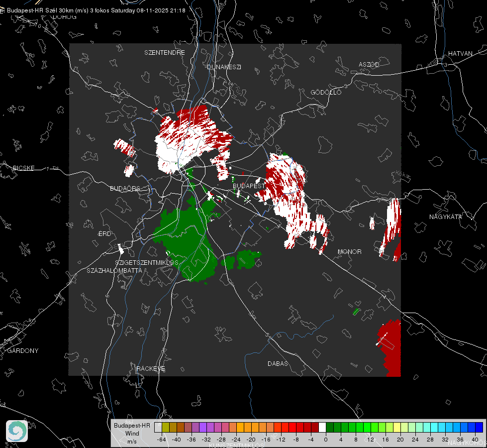The height and width of the screenshot is (448, 487).
Task: Click the 28 legend value
Action: [430, 440]
